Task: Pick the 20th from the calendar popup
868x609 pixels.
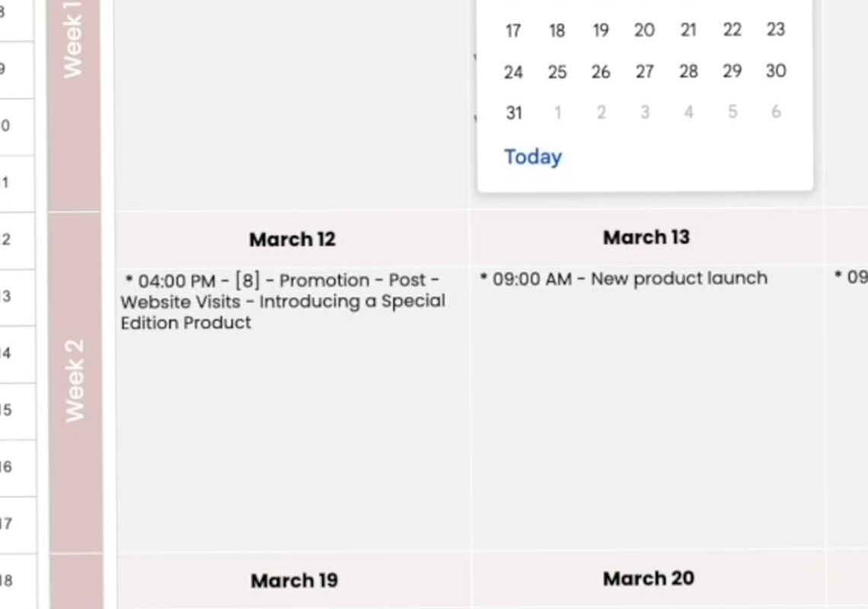Action: pyautogui.click(x=644, y=30)
